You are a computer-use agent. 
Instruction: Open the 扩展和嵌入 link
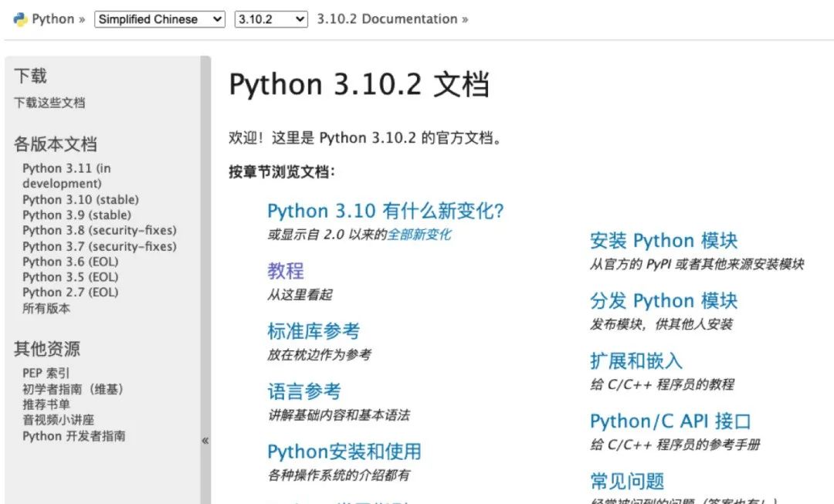[x=636, y=361]
